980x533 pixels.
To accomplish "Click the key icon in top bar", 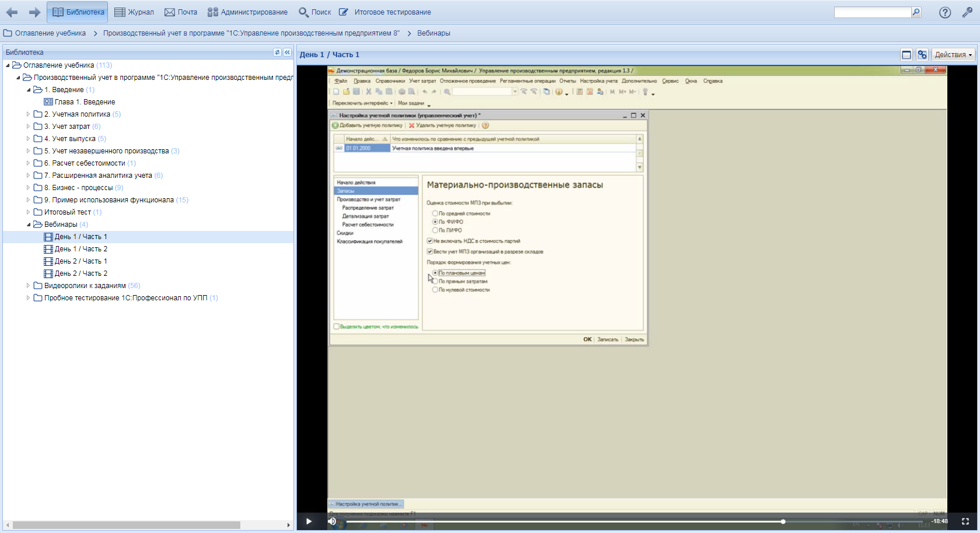I will coord(967,12).
